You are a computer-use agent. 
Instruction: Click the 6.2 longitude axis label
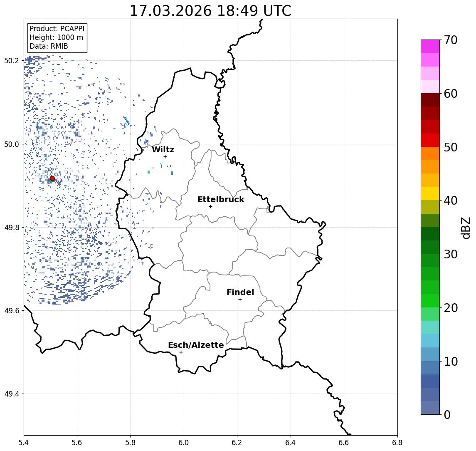pos(237,443)
